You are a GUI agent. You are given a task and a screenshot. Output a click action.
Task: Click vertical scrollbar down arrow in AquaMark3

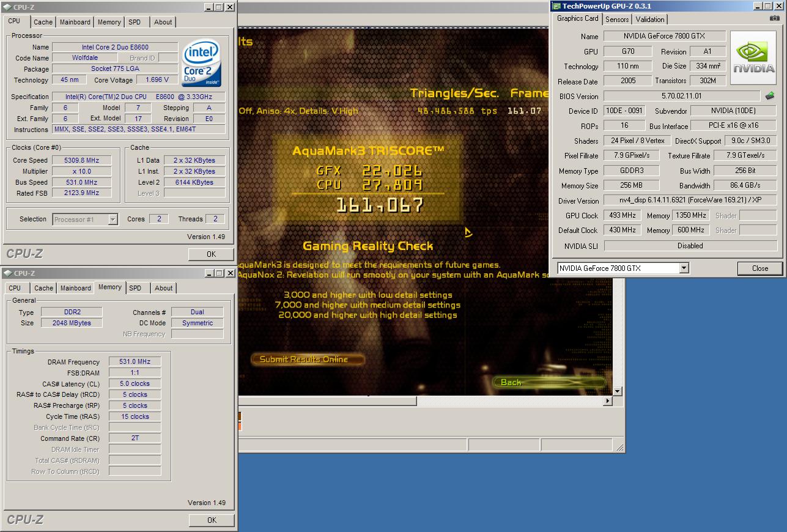618,391
